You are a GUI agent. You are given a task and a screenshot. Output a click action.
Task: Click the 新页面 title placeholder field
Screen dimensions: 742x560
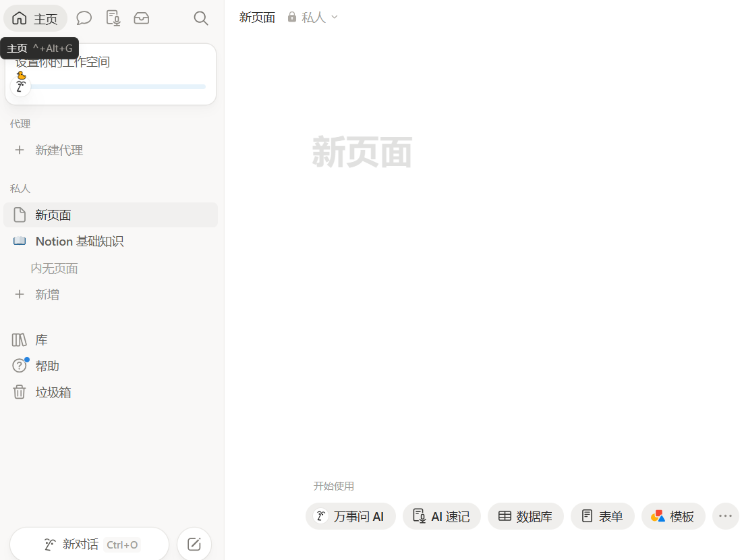coord(362,152)
